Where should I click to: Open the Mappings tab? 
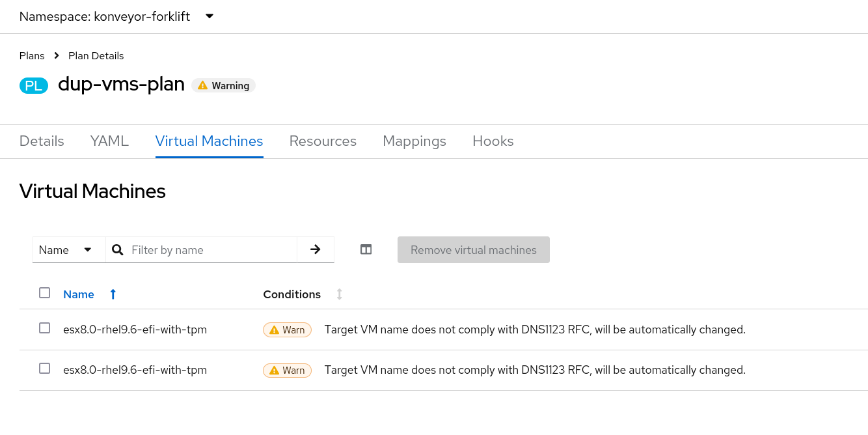click(x=414, y=141)
